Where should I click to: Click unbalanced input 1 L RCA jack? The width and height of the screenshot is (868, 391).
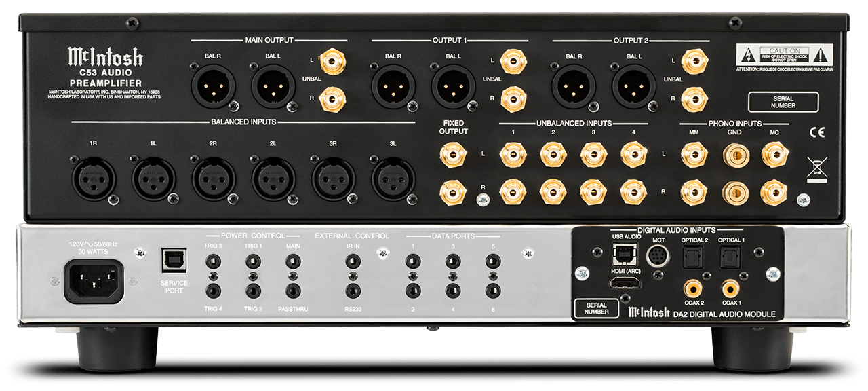pos(513,155)
